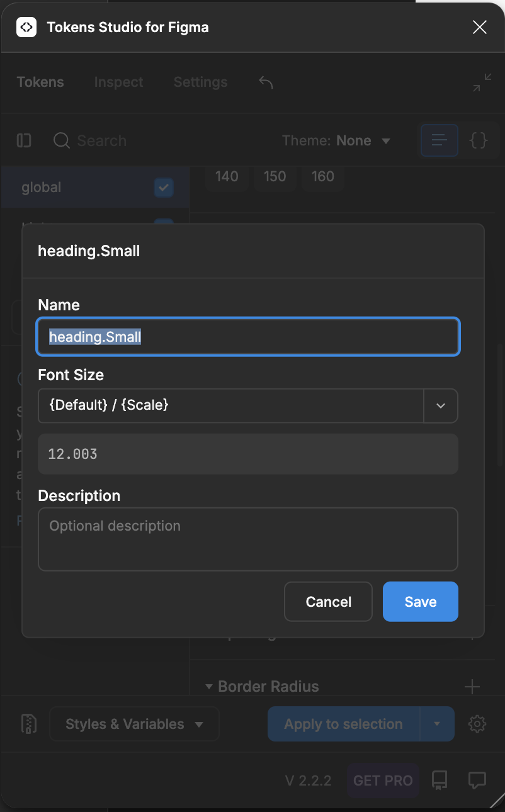This screenshot has height=812, width=505.
Task: Click the undo arrow icon
Action: 266,82
